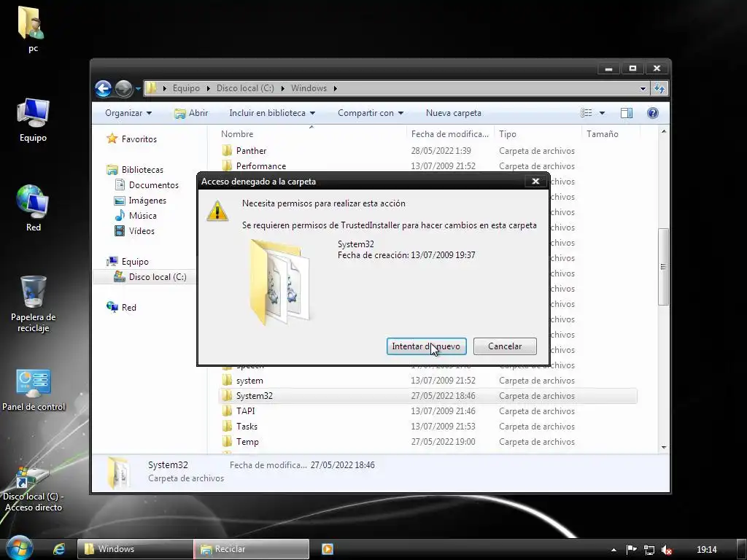
Task: Open Action Center flag icon in tray
Action: click(x=631, y=550)
